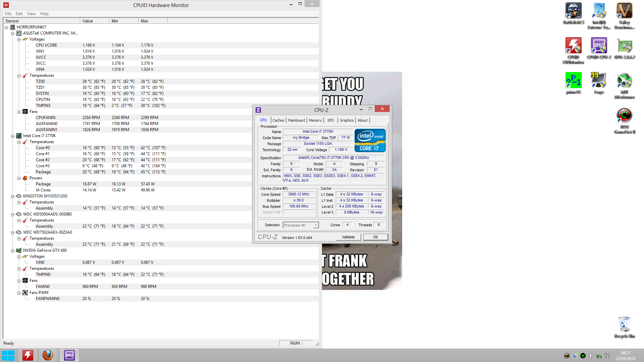Viewport: 644px width, 362px height.
Task: Collapse the Intel Core i7 3770K node
Action: [x=12, y=136]
